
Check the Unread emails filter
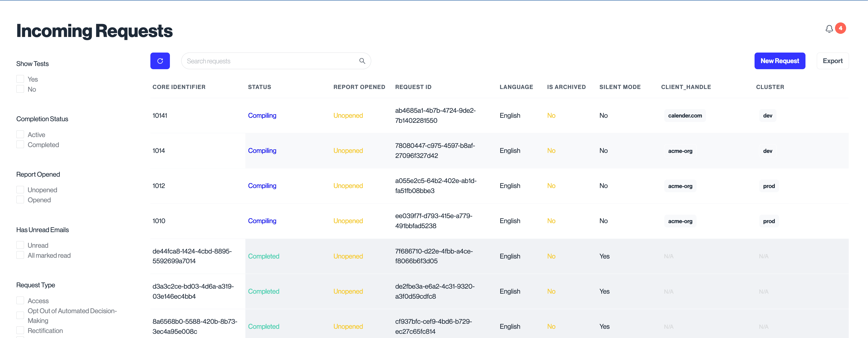point(20,245)
